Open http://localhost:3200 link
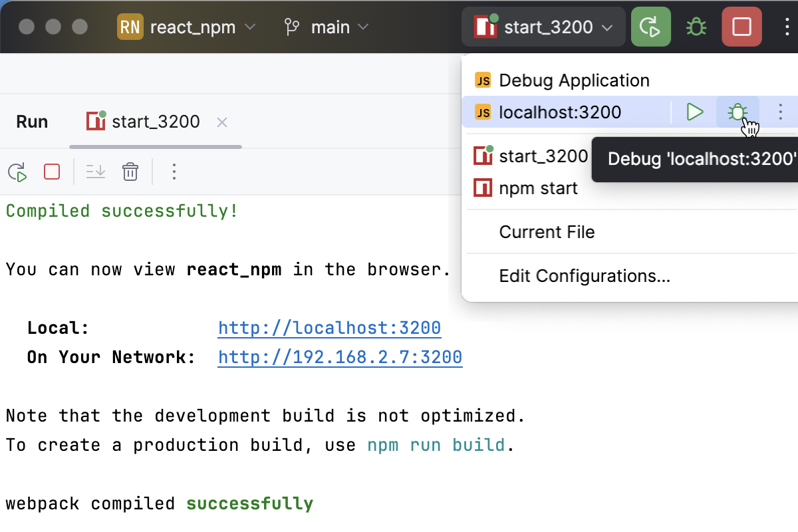The height and width of the screenshot is (532, 798). (329, 327)
